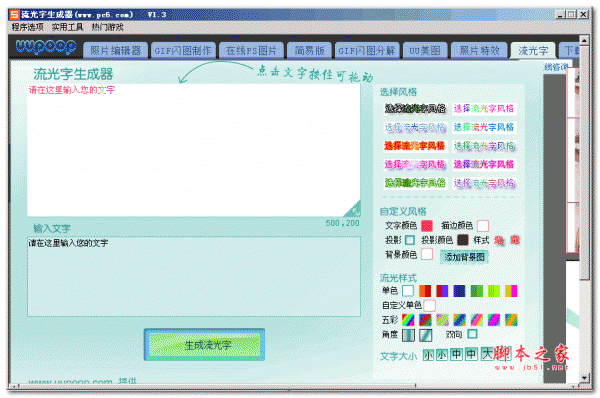Switch to the GIF闪图分解 tab

367,51
